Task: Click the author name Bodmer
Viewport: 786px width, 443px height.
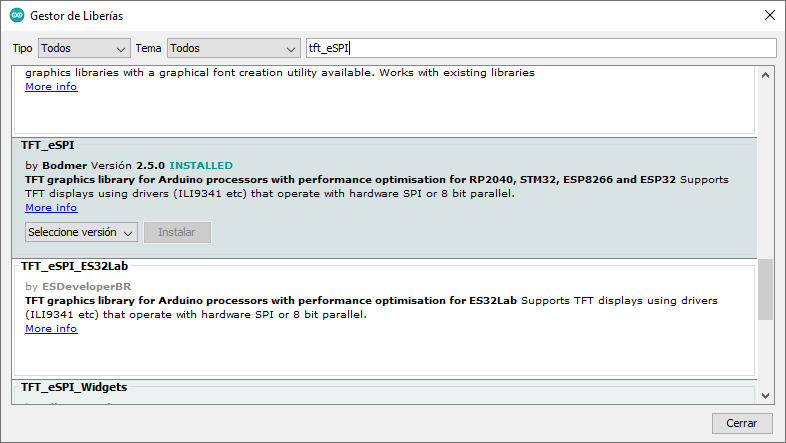Action: point(65,166)
